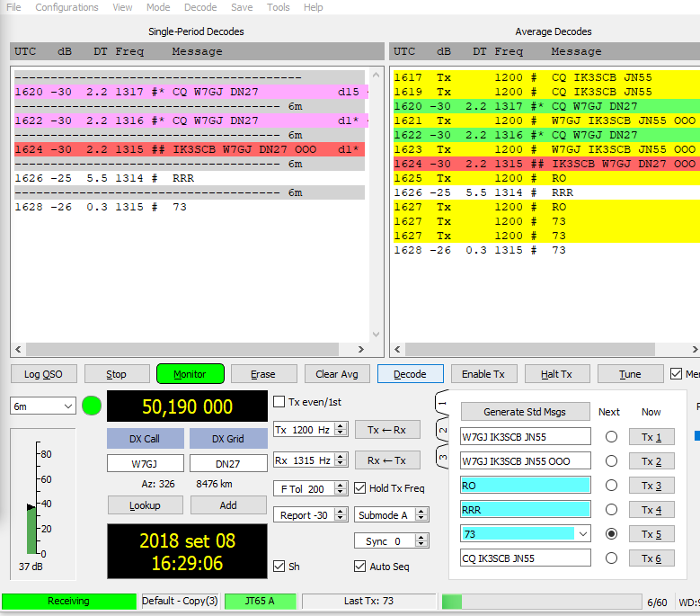
Task: Open the Decode menu
Action: pyautogui.click(x=200, y=7)
